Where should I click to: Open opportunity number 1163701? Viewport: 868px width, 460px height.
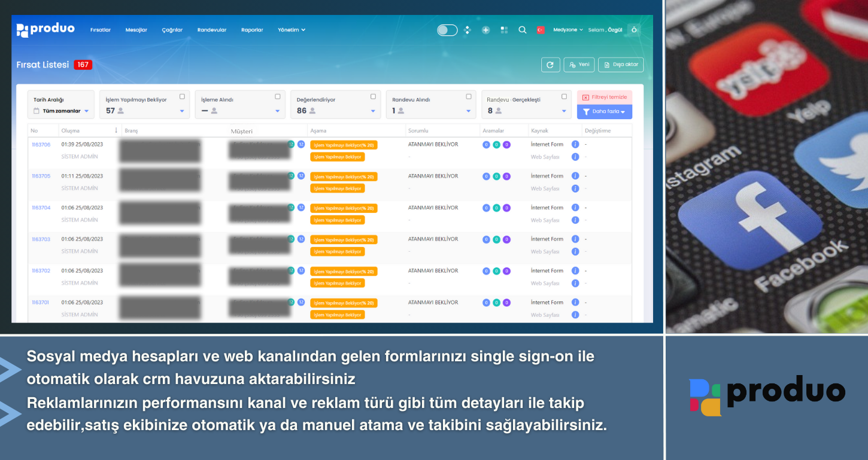pyautogui.click(x=41, y=302)
